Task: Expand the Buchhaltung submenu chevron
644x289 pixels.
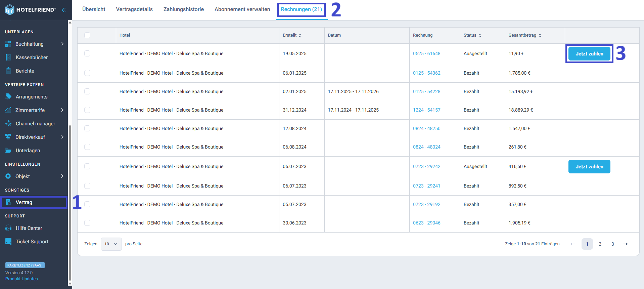Action: [x=62, y=44]
